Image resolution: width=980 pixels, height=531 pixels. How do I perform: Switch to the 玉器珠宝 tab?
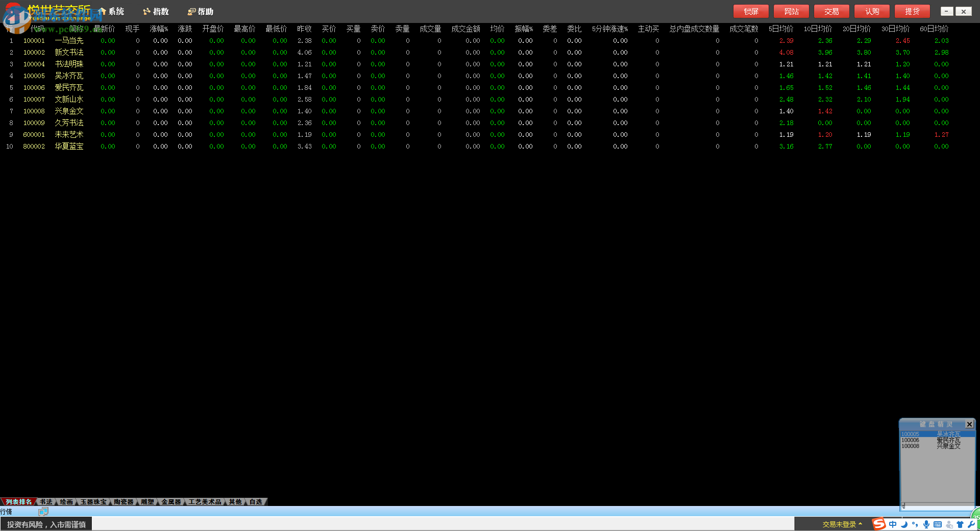pos(93,502)
